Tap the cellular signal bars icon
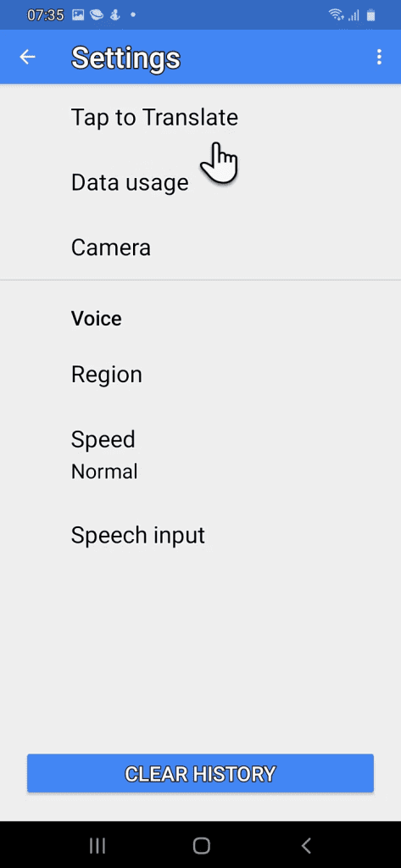 (x=354, y=15)
